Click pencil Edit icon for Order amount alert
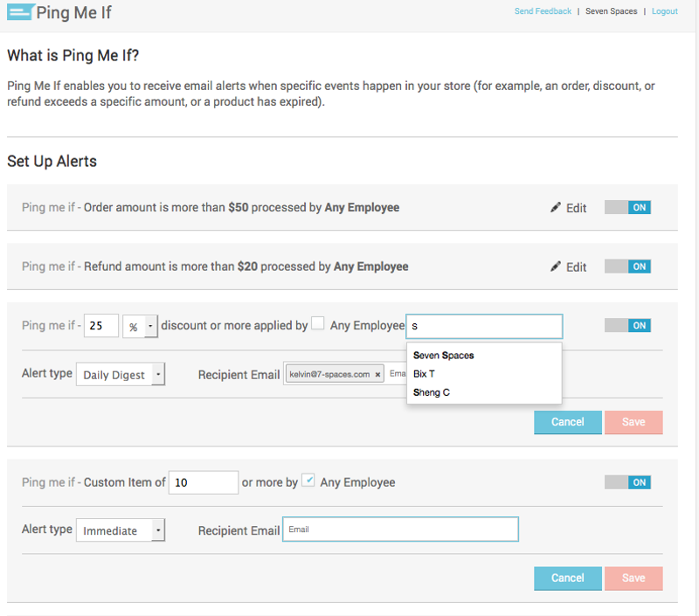The width and height of the screenshot is (699, 616). coord(555,208)
